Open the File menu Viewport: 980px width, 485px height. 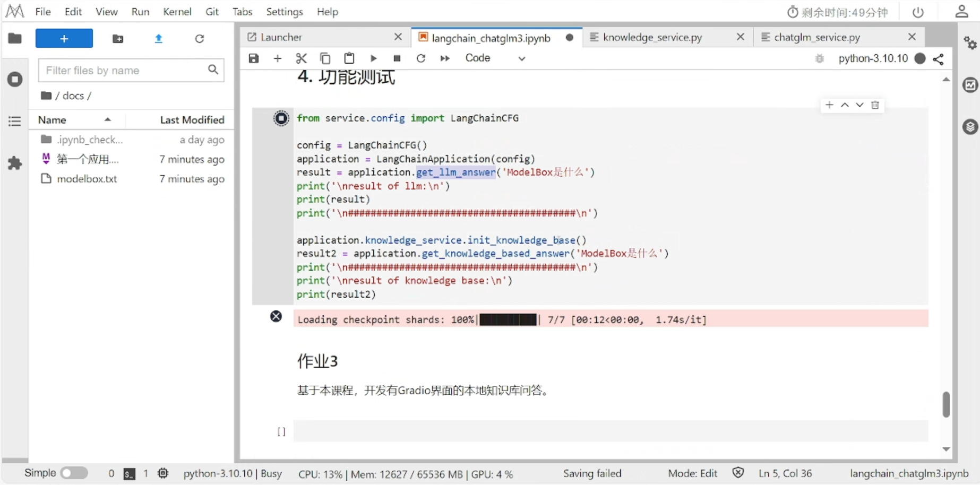coord(43,12)
